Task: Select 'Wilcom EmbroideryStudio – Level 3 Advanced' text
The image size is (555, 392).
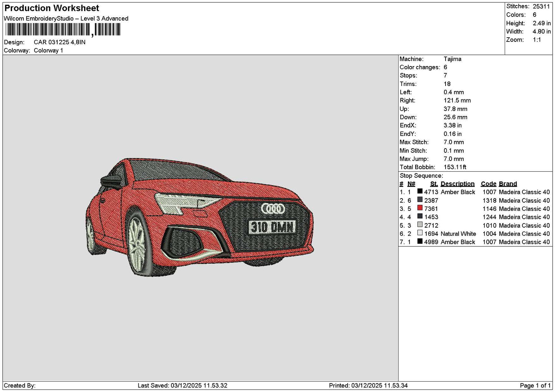Action: 66,18
